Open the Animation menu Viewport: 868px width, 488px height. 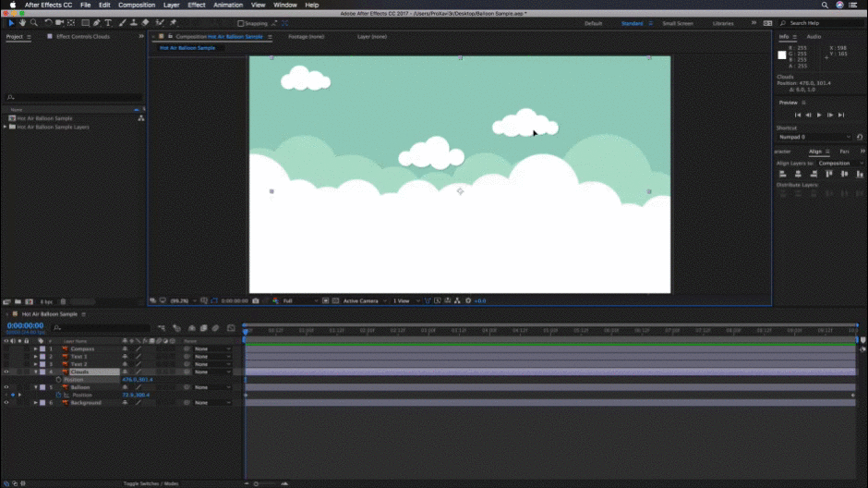(228, 5)
